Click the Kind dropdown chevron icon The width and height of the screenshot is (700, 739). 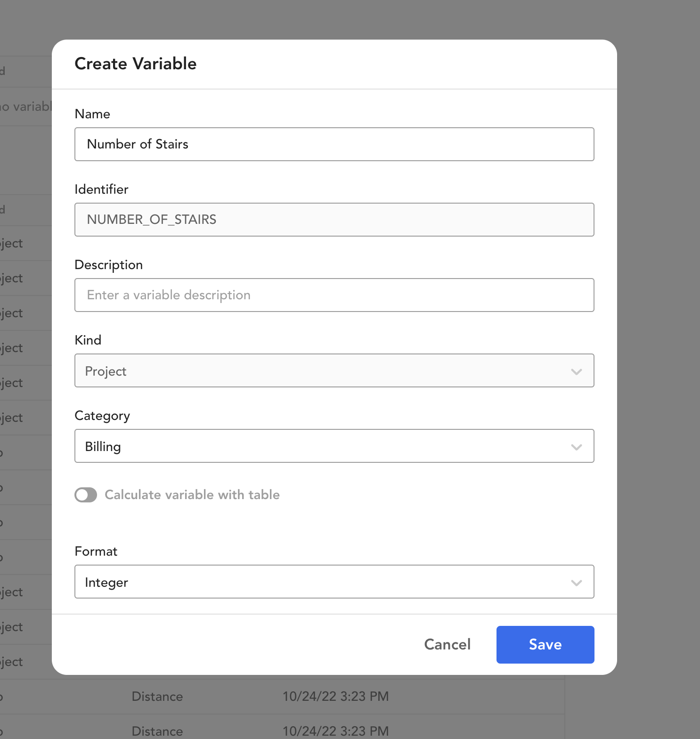point(576,371)
